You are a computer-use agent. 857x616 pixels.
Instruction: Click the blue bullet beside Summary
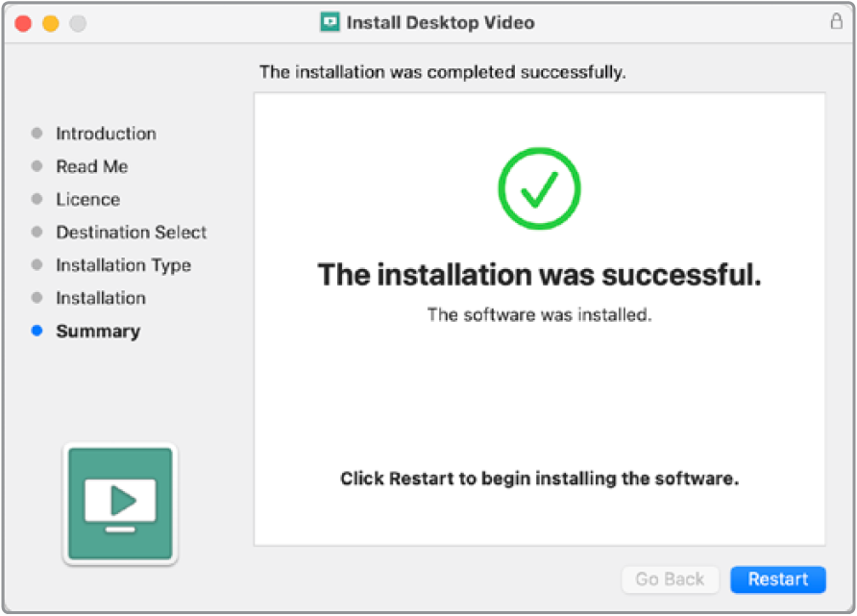tap(37, 331)
